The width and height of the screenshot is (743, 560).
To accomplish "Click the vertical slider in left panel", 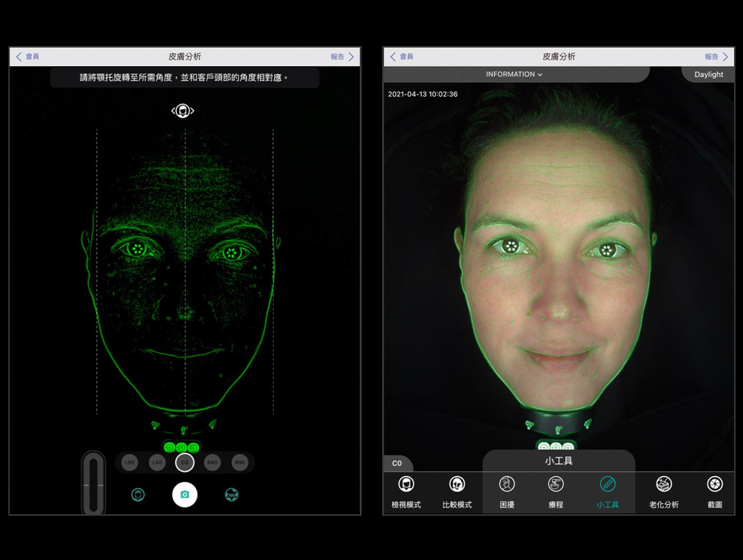I will (x=93, y=484).
